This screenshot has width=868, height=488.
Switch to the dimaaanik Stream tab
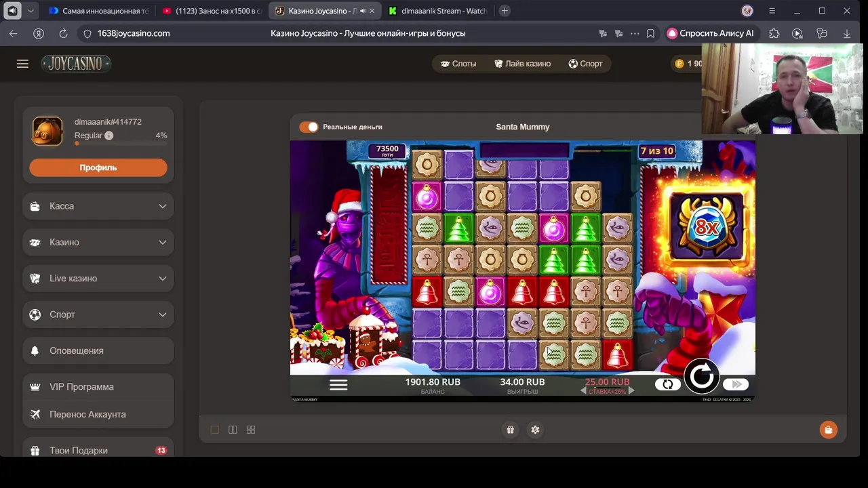(x=438, y=11)
